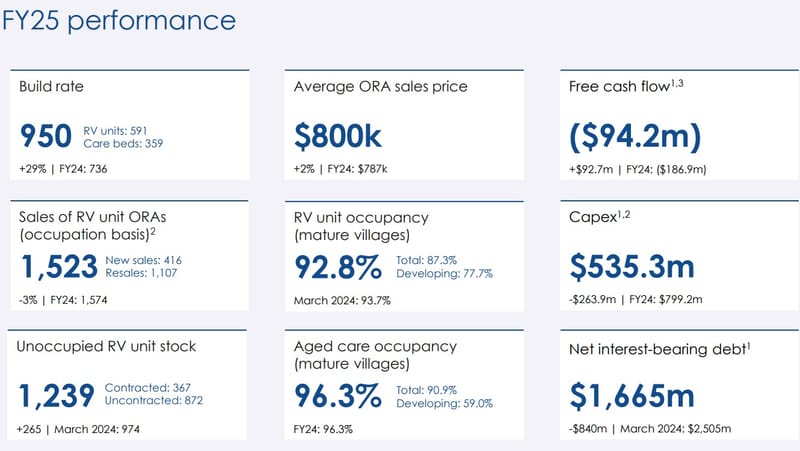
Task: Click the 950 build rate figure
Action: coord(45,135)
